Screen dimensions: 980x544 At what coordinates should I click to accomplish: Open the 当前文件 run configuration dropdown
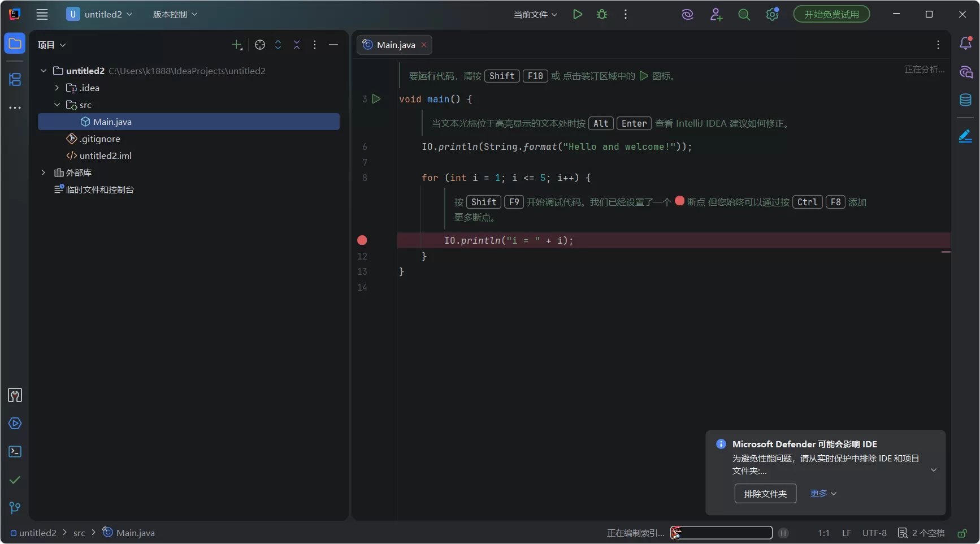click(x=534, y=14)
